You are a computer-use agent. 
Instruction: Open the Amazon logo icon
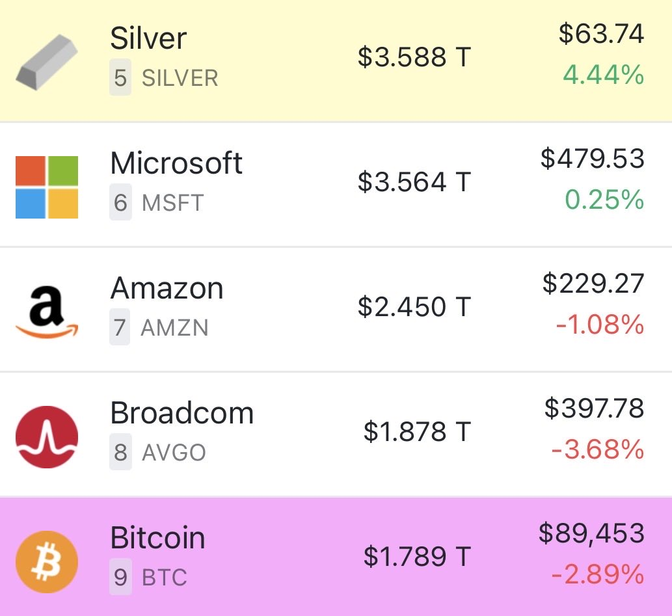point(47,312)
